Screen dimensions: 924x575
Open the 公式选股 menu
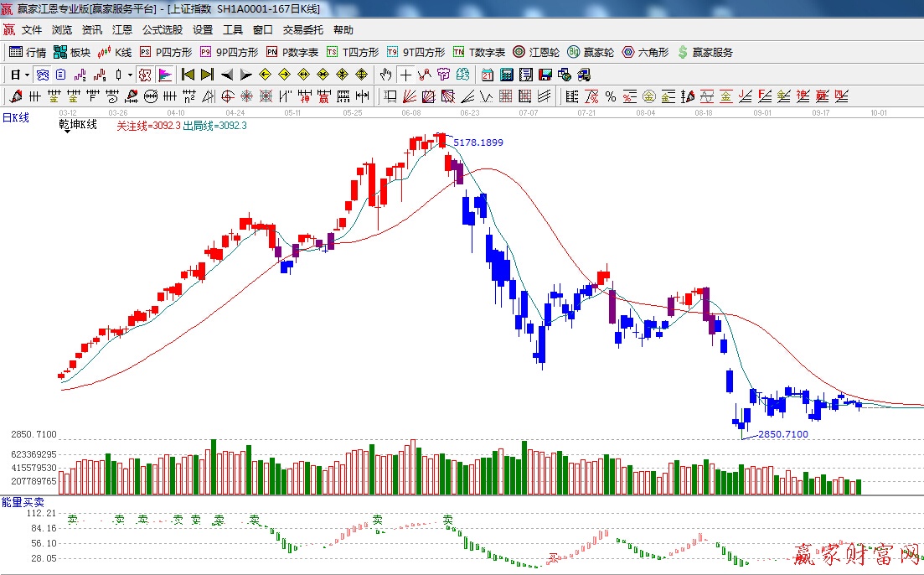(162, 30)
